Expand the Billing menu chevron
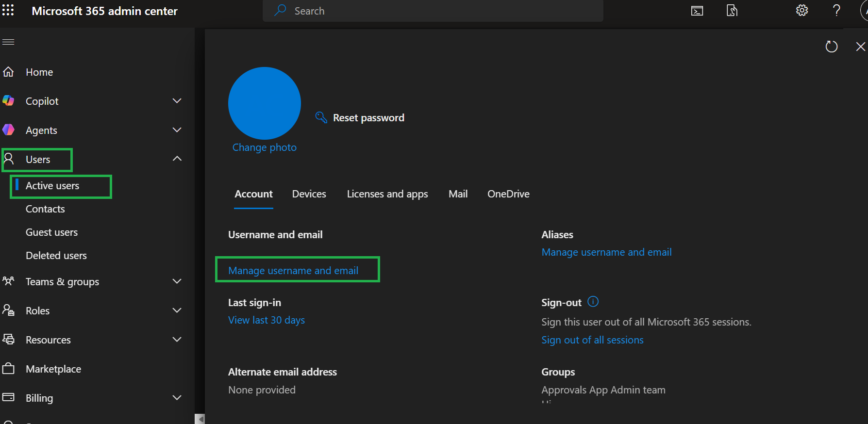This screenshot has height=424, width=868. (x=177, y=398)
